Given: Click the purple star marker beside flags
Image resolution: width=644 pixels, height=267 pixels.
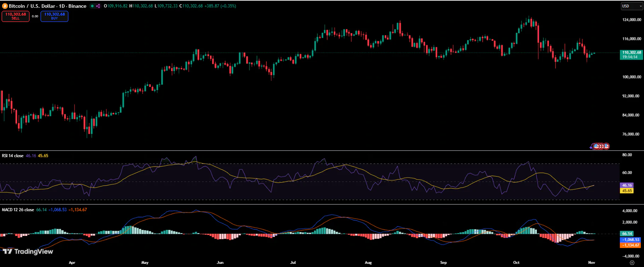Looking at the screenshot, I should click(x=591, y=147).
